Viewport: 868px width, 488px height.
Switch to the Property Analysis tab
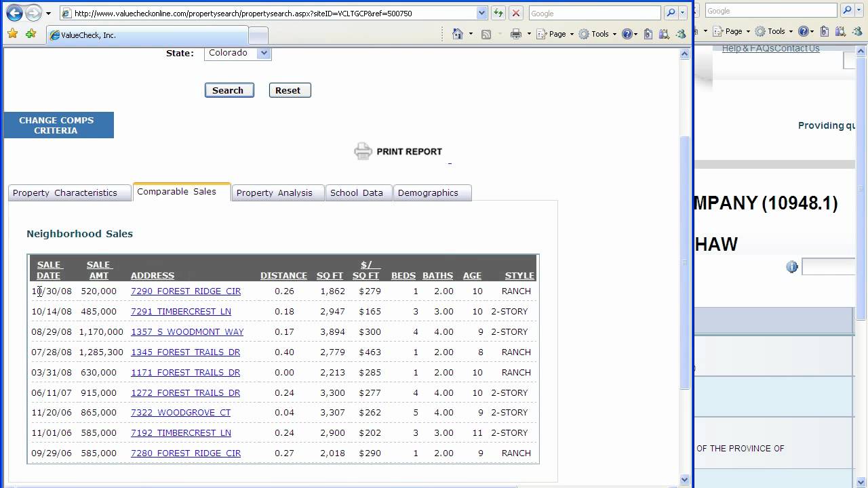coord(277,192)
